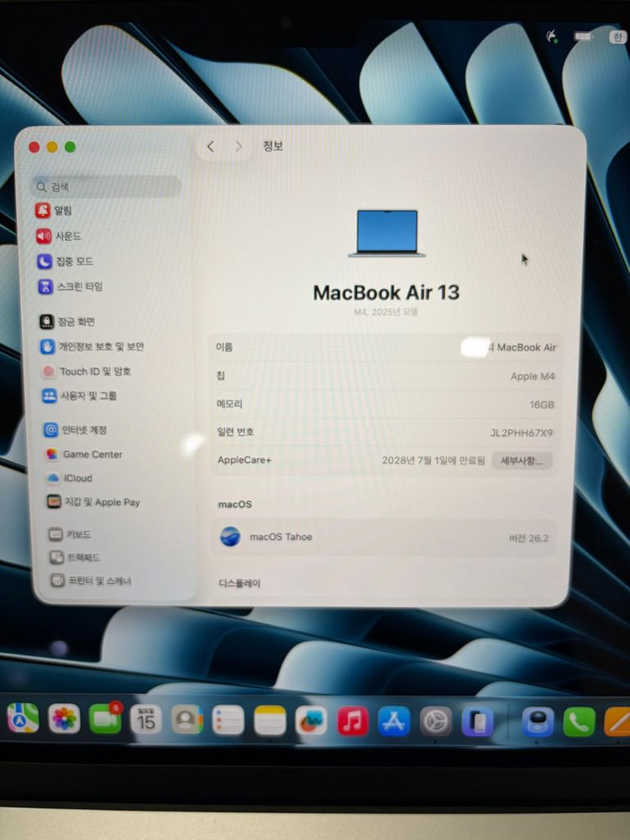Launch Maps from the Dock
This screenshot has height=840, width=630.
(23, 718)
